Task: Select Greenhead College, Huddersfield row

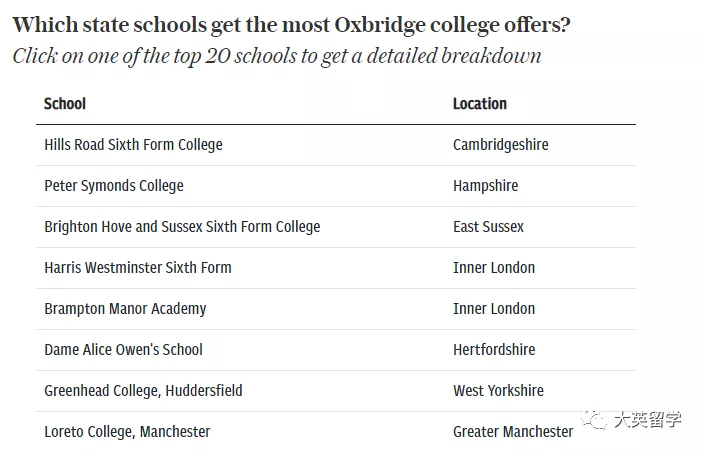Action: (143, 391)
